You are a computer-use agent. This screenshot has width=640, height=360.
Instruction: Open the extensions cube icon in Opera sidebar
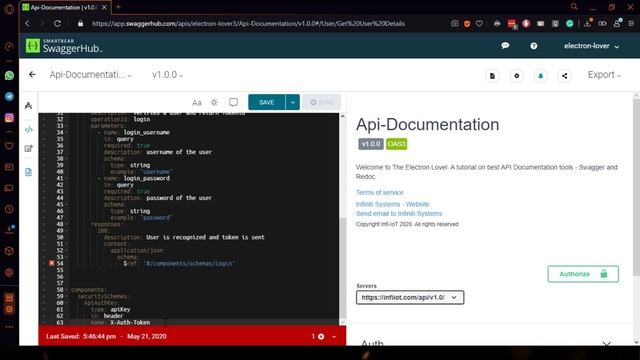9,251
